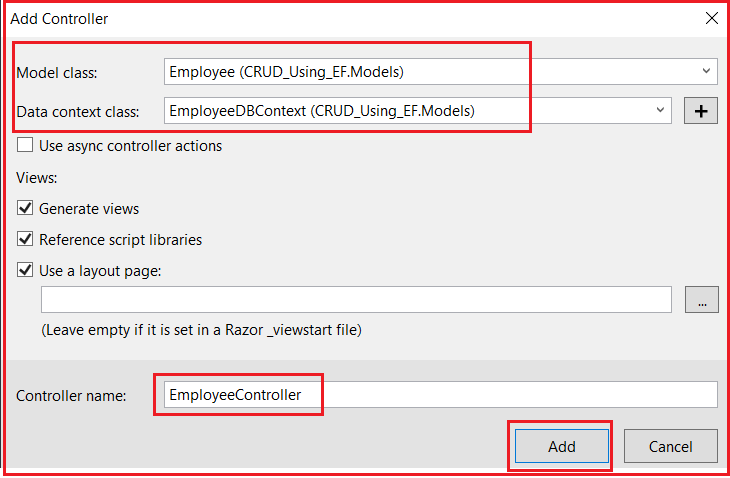This screenshot has height=478, width=730.
Task: Close the Add Controller dialog
Action: (711, 18)
